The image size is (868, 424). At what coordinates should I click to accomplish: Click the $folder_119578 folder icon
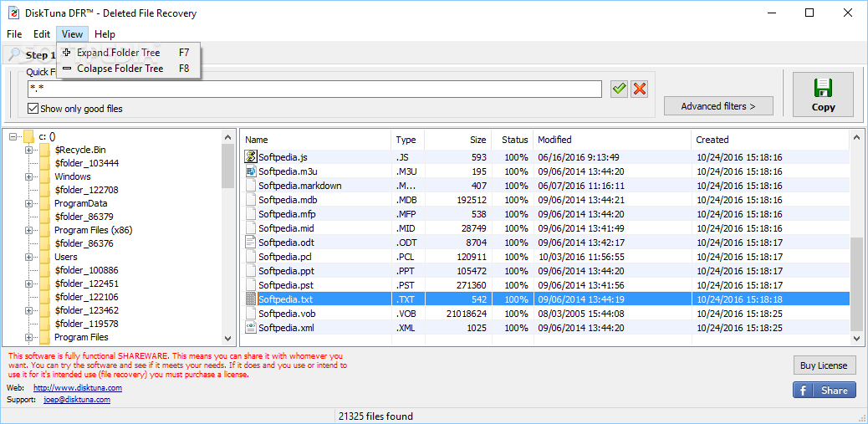pyautogui.click(x=45, y=324)
